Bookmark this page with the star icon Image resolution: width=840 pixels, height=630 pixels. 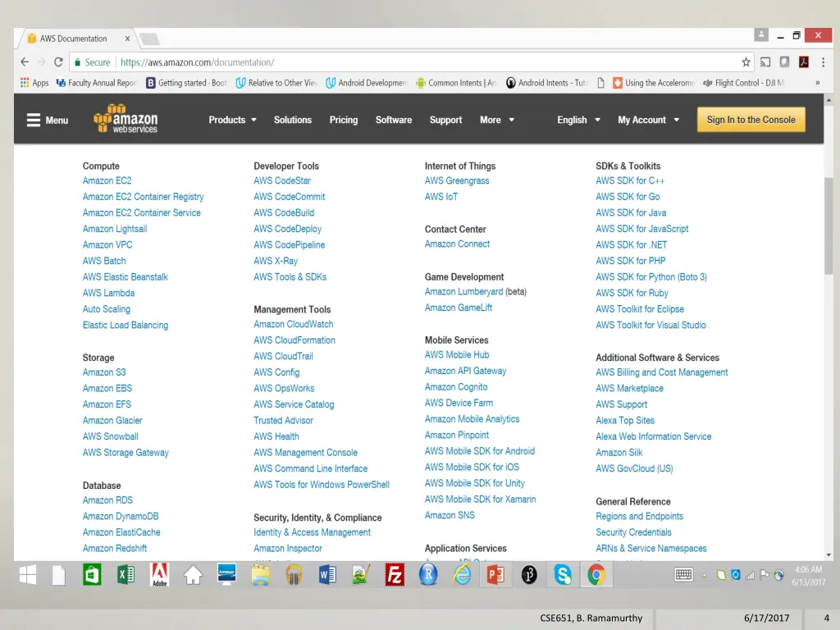click(x=746, y=62)
